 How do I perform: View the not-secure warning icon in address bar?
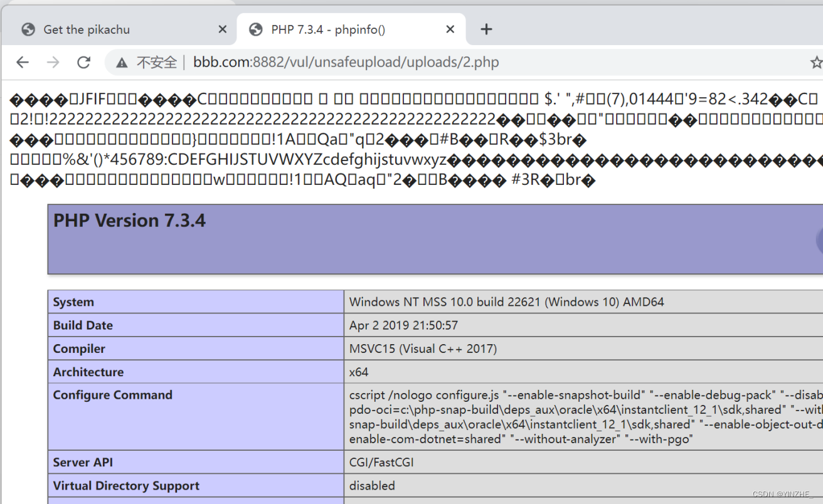point(122,63)
